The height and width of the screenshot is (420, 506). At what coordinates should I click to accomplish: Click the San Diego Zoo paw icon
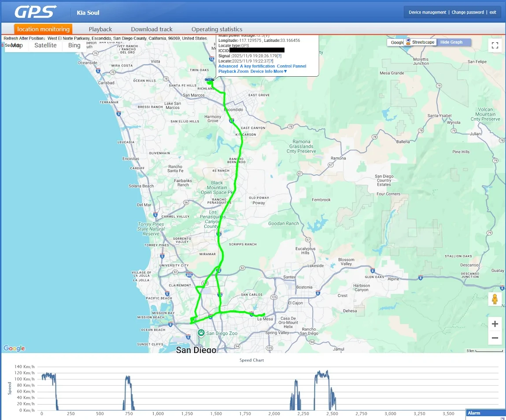pos(201,332)
